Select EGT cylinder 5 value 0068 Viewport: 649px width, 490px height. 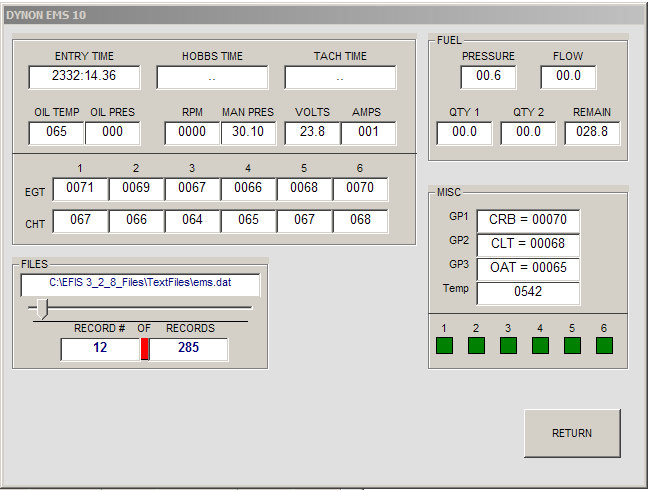[304, 189]
